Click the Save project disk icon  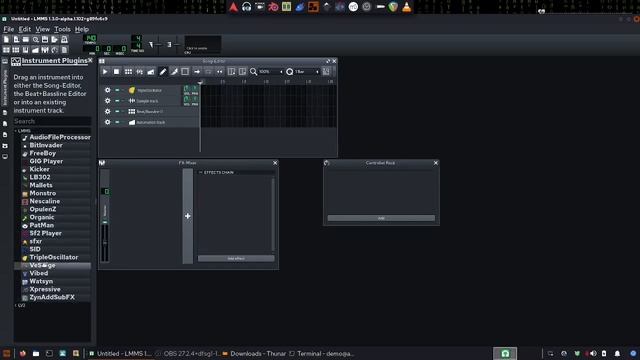pyautogui.click(x=45, y=40)
